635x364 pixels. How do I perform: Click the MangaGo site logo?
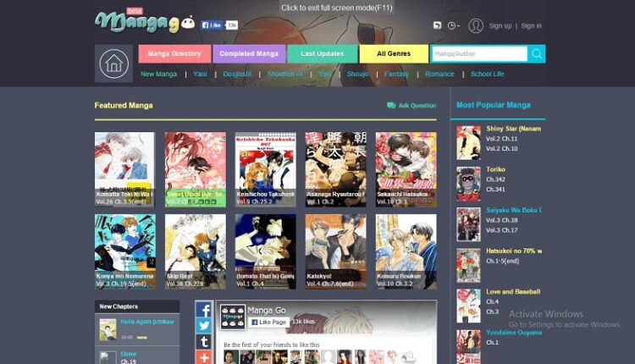(x=145, y=22)
